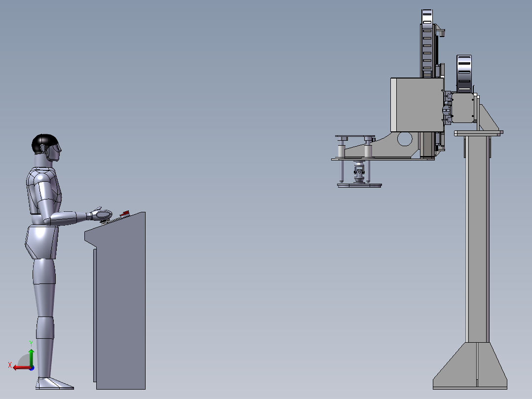The height and width of the screenshot is (399, 532).
Task: Select the short cable chain on the right
Action: click(464, 73)
